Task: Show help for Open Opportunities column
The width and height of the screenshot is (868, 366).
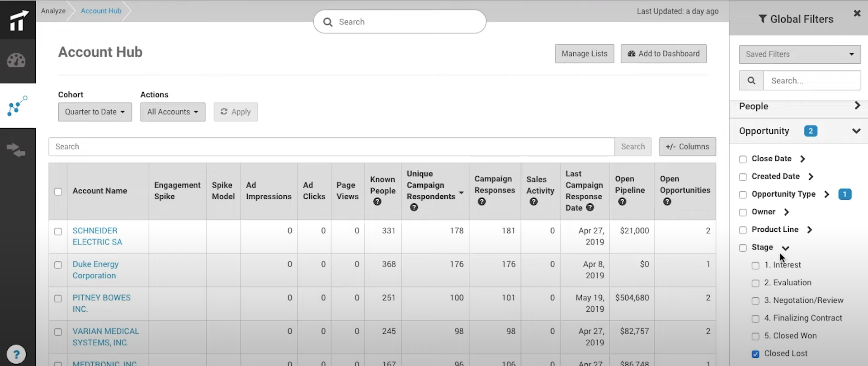Action: (667, 202)
